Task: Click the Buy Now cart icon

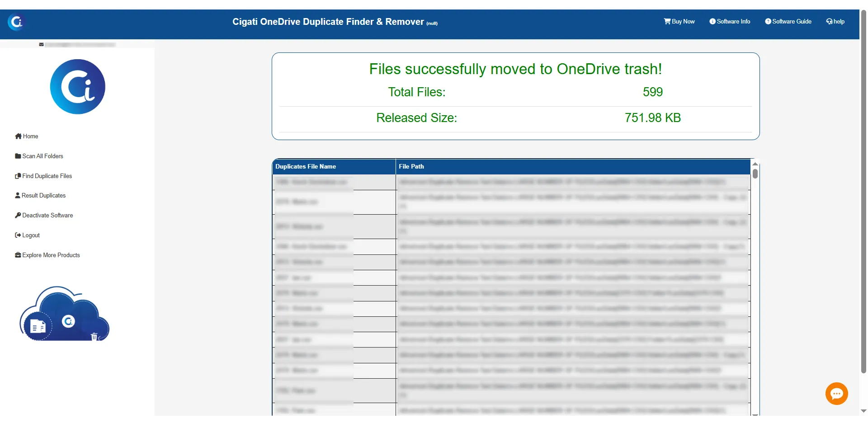Action: point(667,21)
